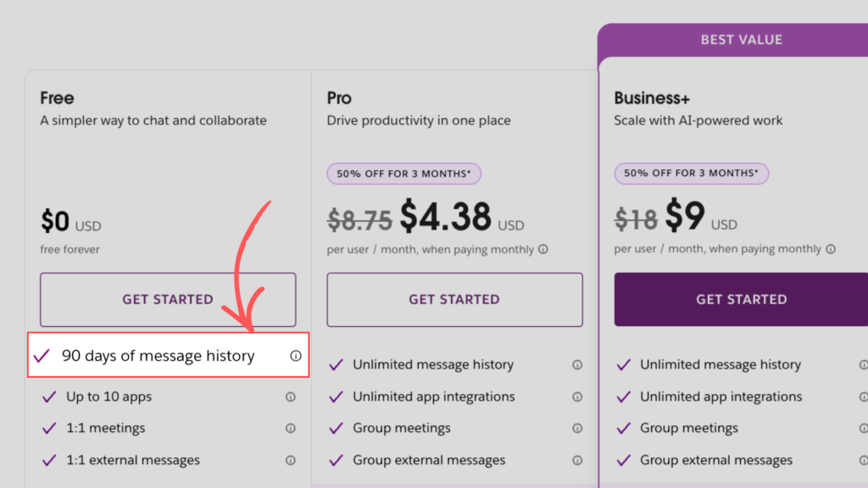Viewport: 868px width, 488px height.
Task: Click Get Started under the Free plan
Action: (167, 299)
